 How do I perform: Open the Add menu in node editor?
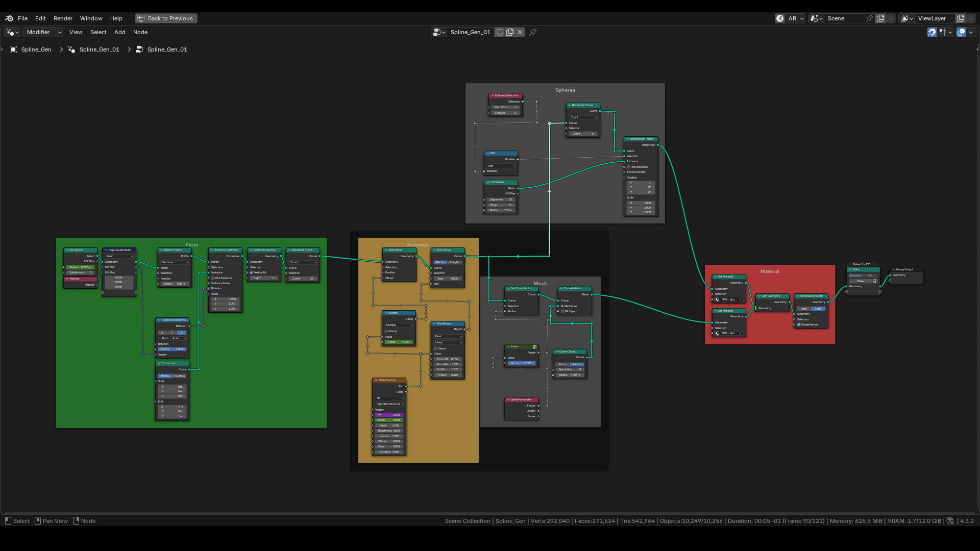pos(119,32)
